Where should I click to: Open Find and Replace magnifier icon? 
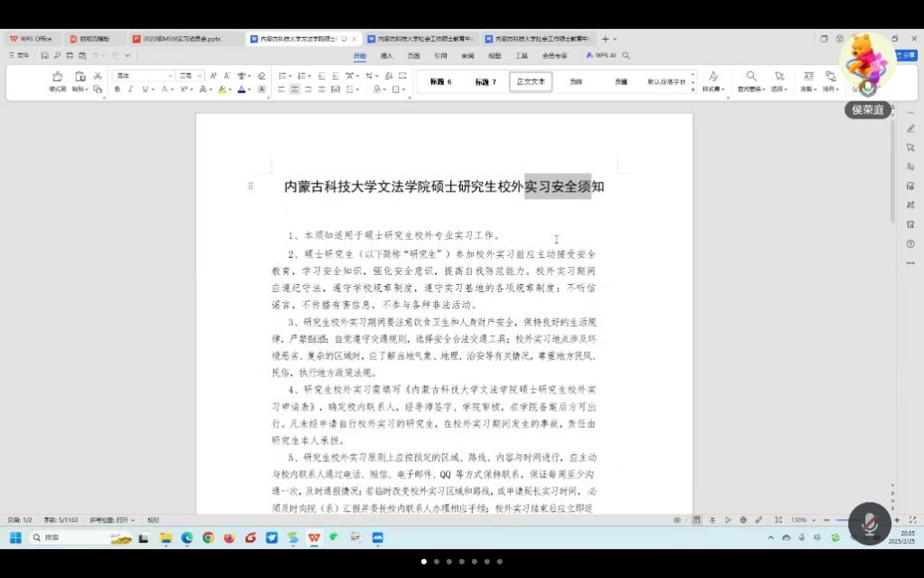[x=750, y=77]
